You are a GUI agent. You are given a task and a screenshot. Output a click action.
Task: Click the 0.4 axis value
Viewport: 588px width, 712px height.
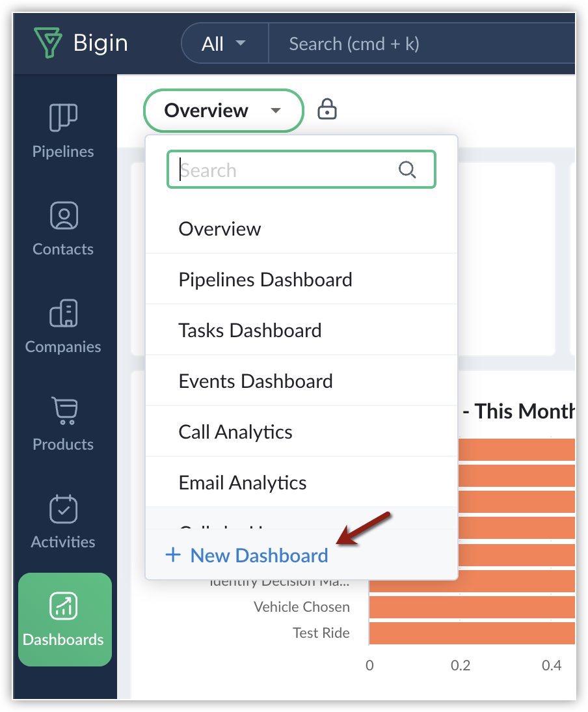[x=552, y=665]
